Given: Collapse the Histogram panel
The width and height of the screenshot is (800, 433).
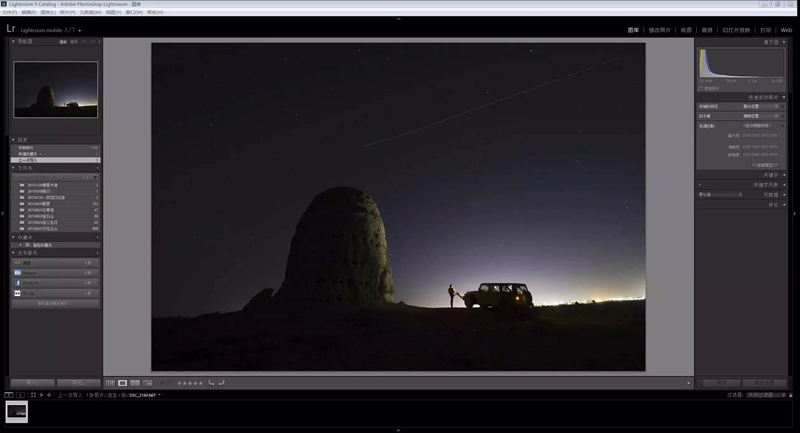Looking at the screenshot, I should [x=784, y=42].
